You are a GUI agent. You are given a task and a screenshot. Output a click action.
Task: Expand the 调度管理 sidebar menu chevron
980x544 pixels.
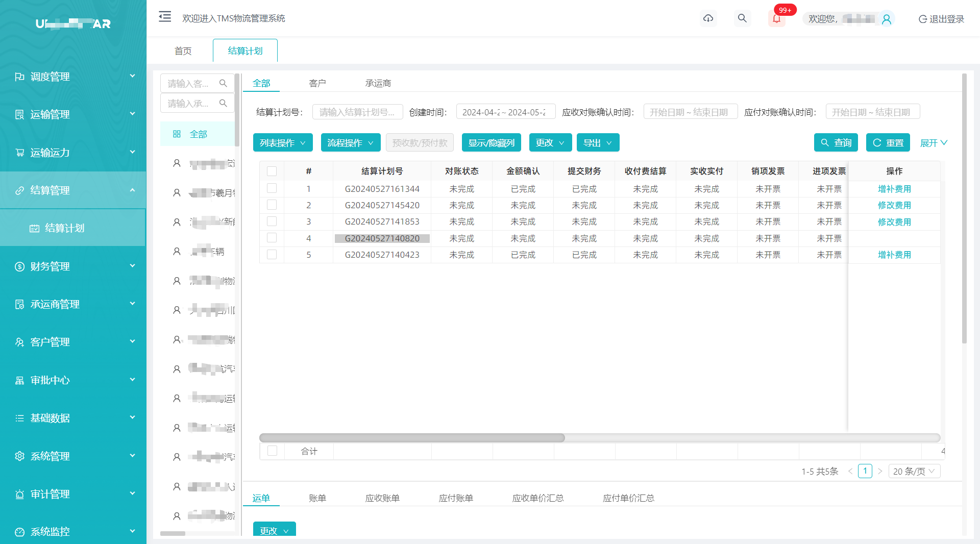[132, 76]
